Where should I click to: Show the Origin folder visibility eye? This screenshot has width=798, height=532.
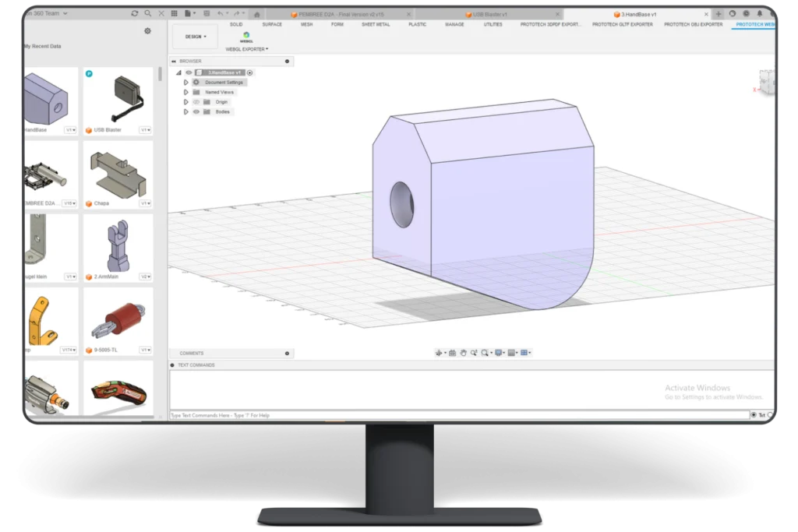197,102
